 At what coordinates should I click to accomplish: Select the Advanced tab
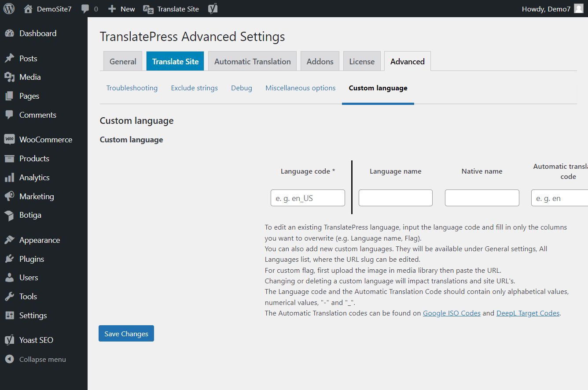(408, 61)
